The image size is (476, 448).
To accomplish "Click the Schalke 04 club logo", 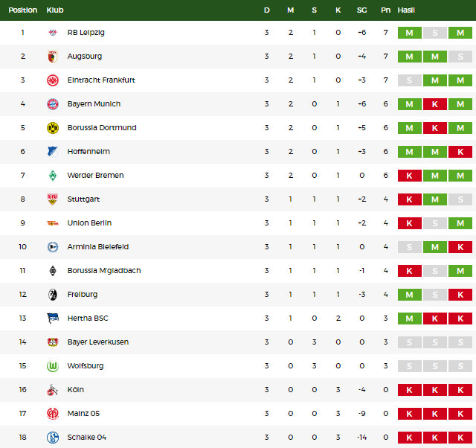I will 53,438.
